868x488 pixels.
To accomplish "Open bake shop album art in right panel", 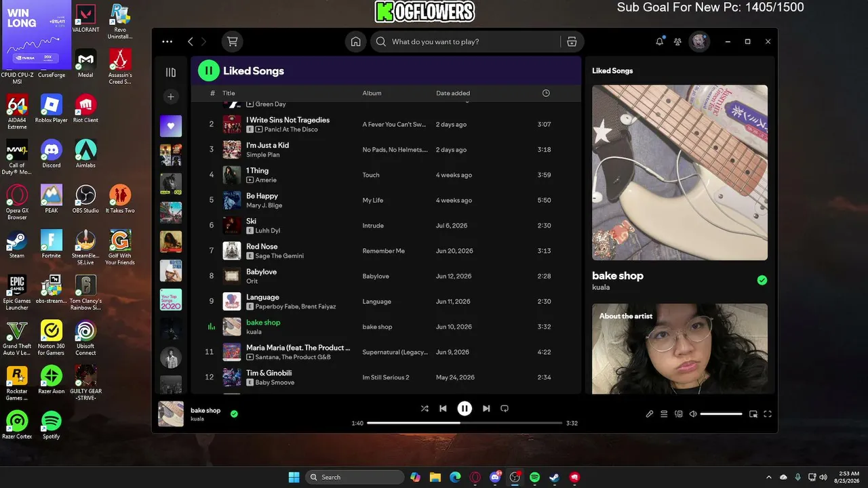I will 679,172.
